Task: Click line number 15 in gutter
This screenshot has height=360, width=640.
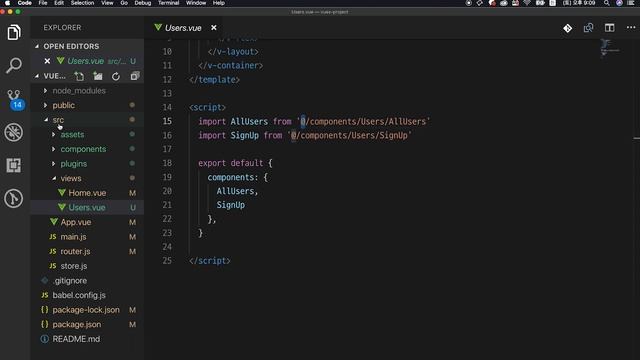Action: (167, 121)
